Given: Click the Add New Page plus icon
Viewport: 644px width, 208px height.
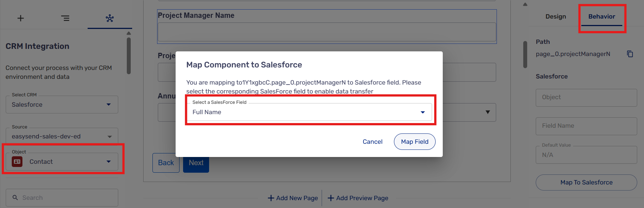Looking at the screenshot, I should (x=271, y=198).
